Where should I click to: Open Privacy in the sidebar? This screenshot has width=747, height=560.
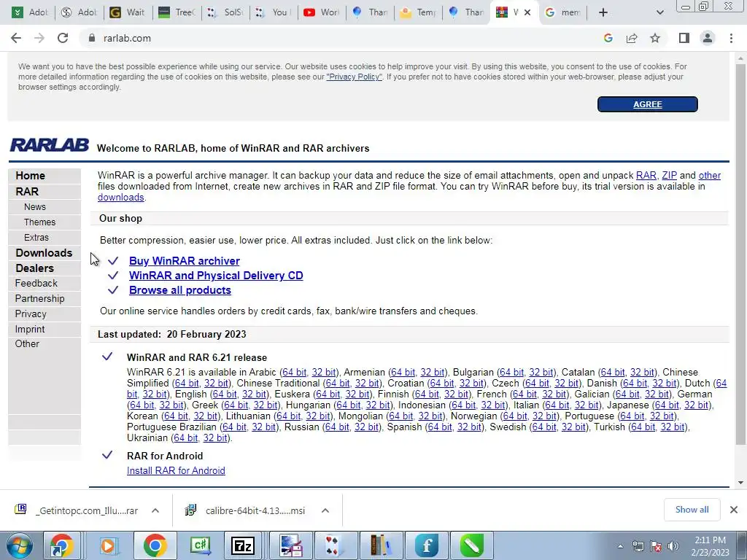pos(31,314)
